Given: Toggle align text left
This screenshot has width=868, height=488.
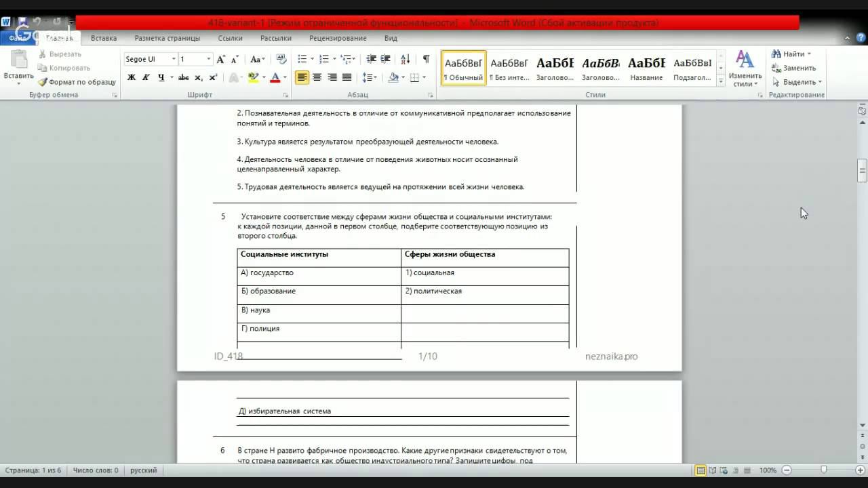Looking at the screenshot, I should click(302, 77).
